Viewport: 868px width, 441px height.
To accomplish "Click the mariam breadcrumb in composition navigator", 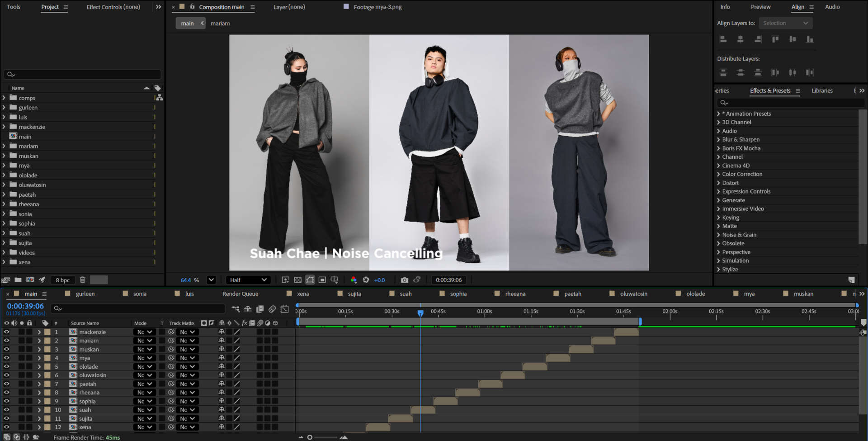I will [220, 24].
